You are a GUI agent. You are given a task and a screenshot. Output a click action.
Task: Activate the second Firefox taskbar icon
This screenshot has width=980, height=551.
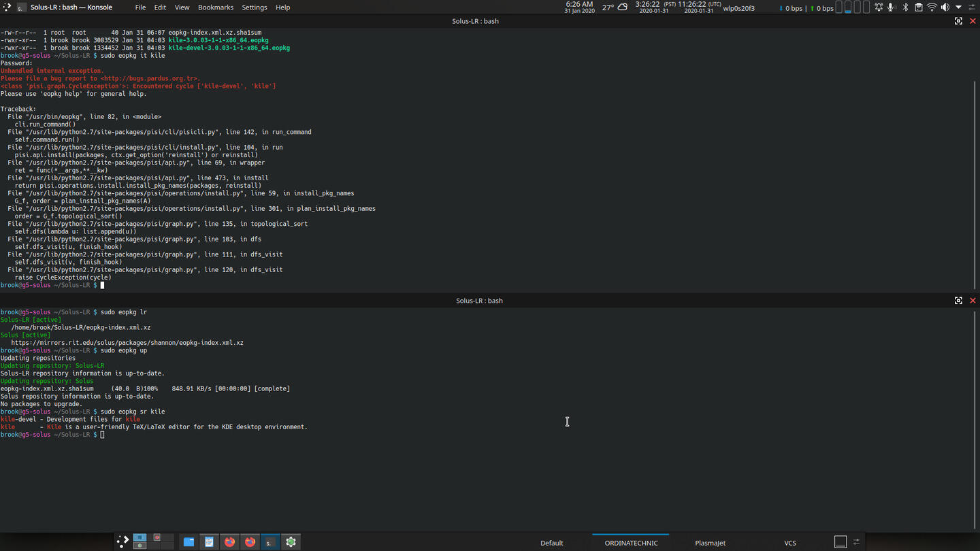pyautogui.click(x=250, y=541)
